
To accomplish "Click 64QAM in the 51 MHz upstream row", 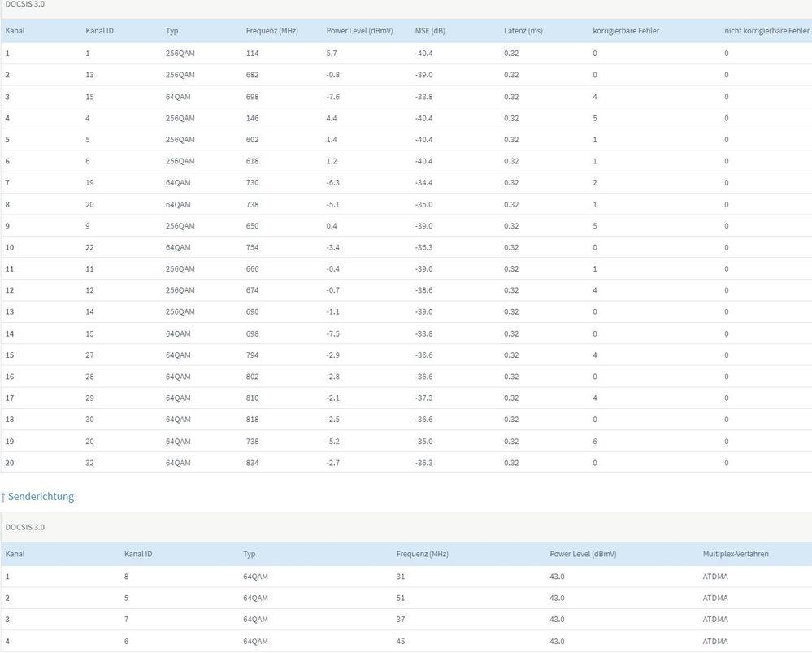I will pos(255,598).
